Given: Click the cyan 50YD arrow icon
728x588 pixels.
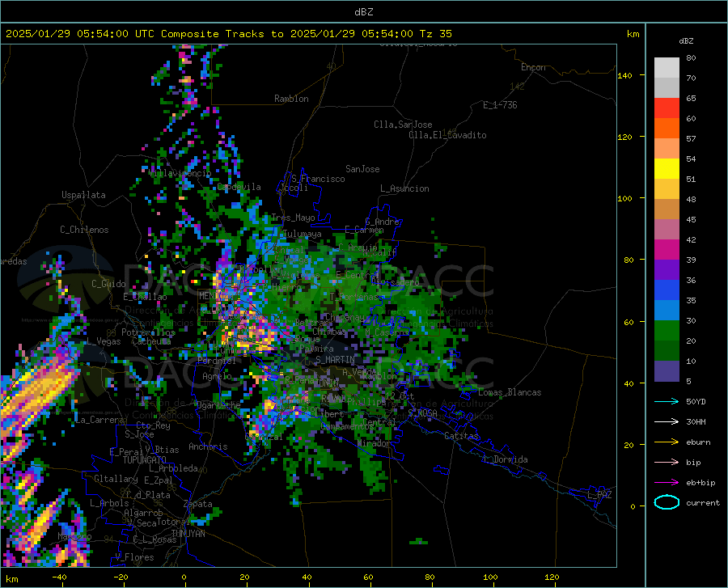Looking at the screenshot, I should (x=667, y=401).
